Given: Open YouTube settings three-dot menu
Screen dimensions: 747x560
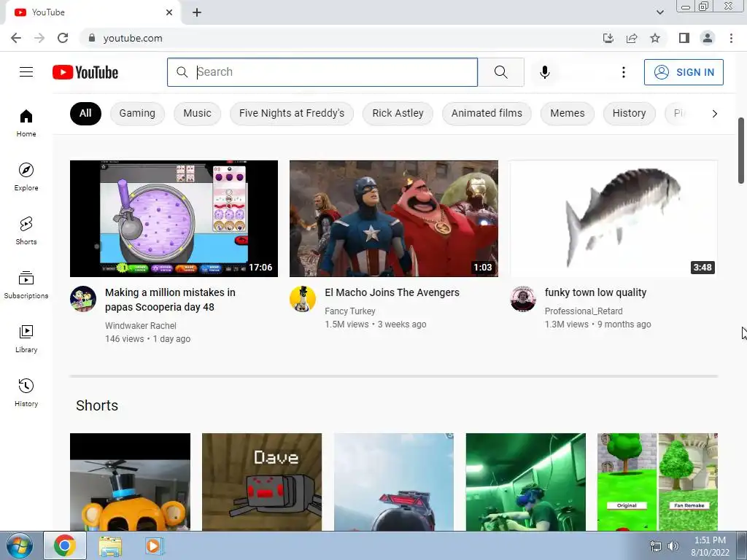Looking at the screenshot, I should (623, 72).
